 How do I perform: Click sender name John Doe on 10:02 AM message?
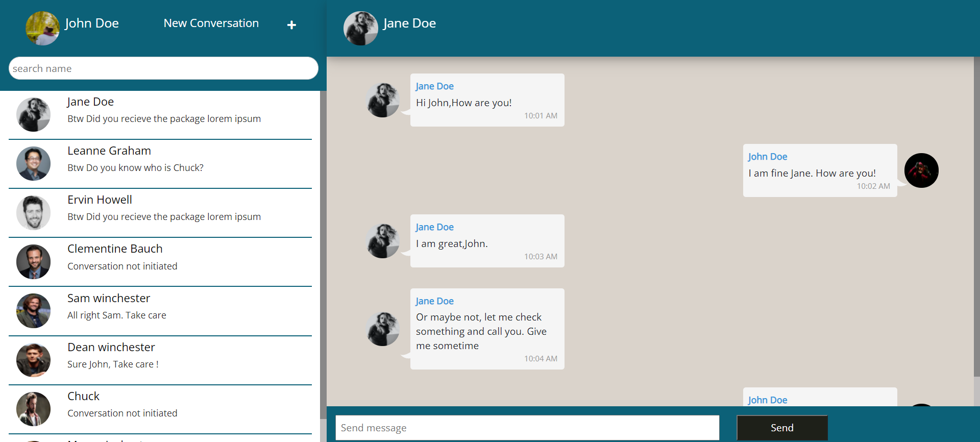click(x=768, y=157)
